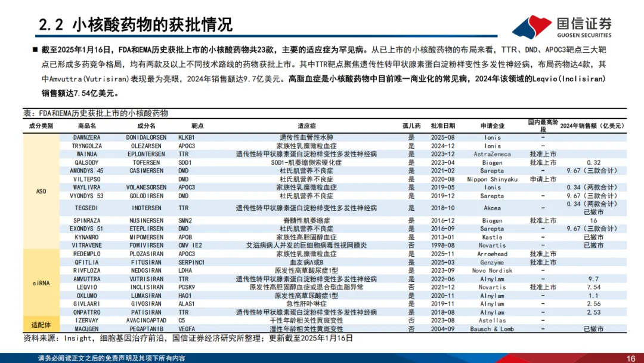Click the "SOD1" target cell

pos(185,162)
